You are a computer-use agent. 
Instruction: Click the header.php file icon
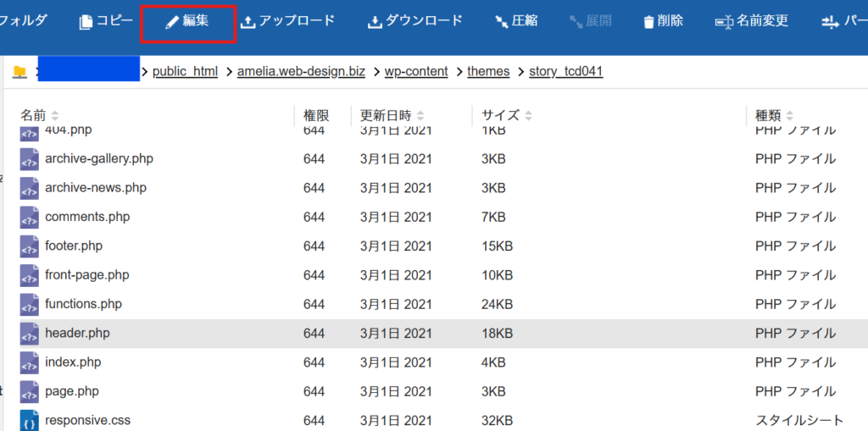(x=30, y=333)
